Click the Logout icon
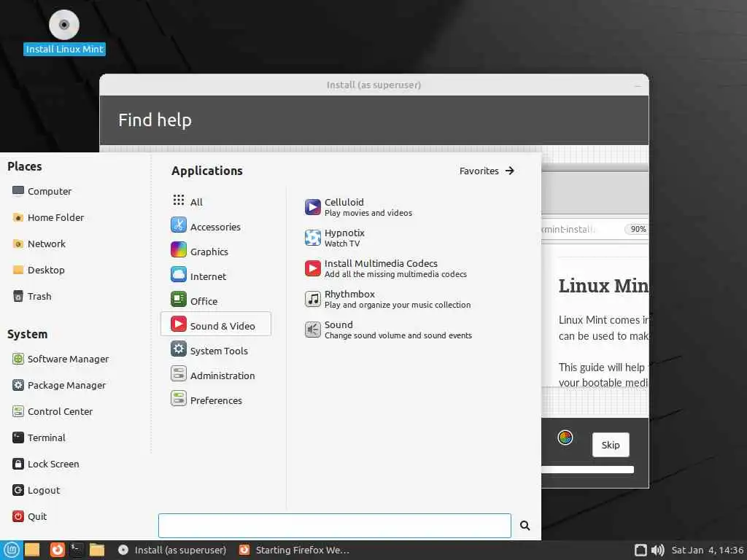The width and height of the screenshot is (747, 560). click(x=18, y=490)
